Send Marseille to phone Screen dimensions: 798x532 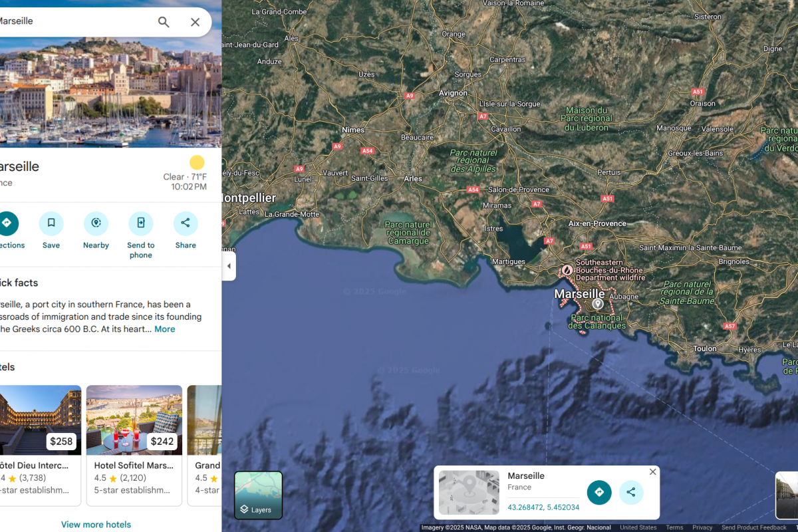coord(141,223)
